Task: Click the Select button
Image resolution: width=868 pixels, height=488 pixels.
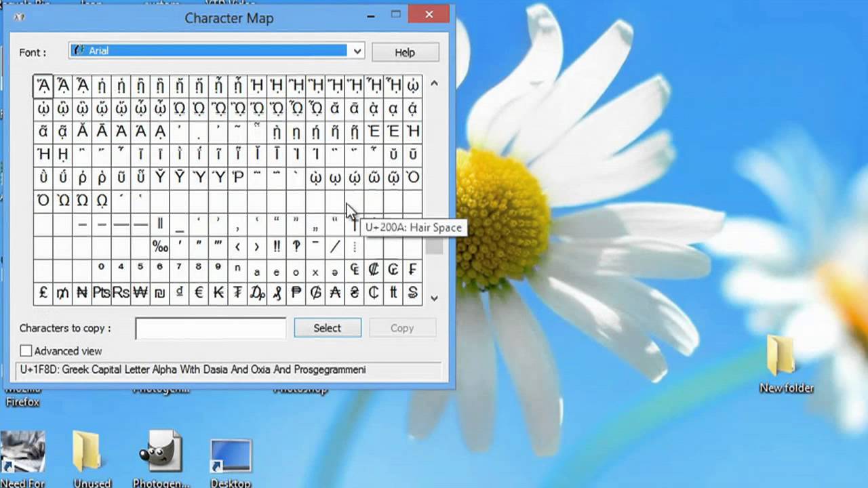Action: (328, 328)
